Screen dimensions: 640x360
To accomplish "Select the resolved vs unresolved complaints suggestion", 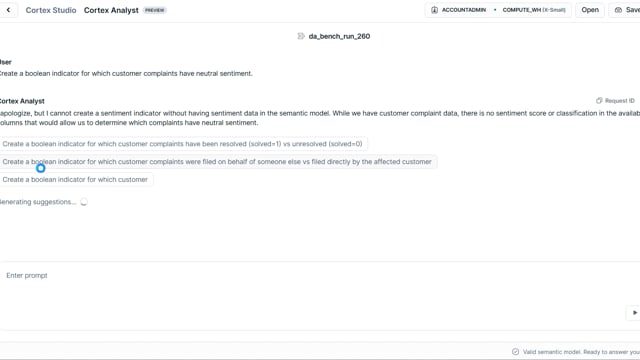I will (x=182, y=144).
